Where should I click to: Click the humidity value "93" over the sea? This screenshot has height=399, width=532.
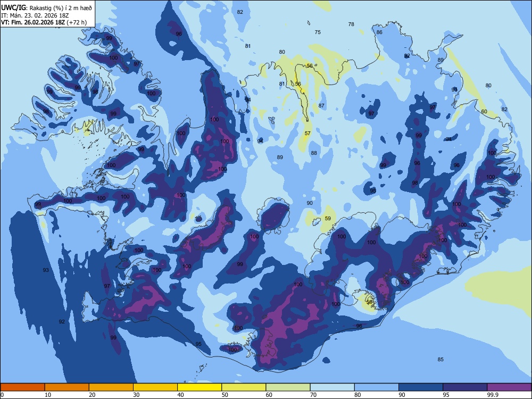tap(46, 270)
